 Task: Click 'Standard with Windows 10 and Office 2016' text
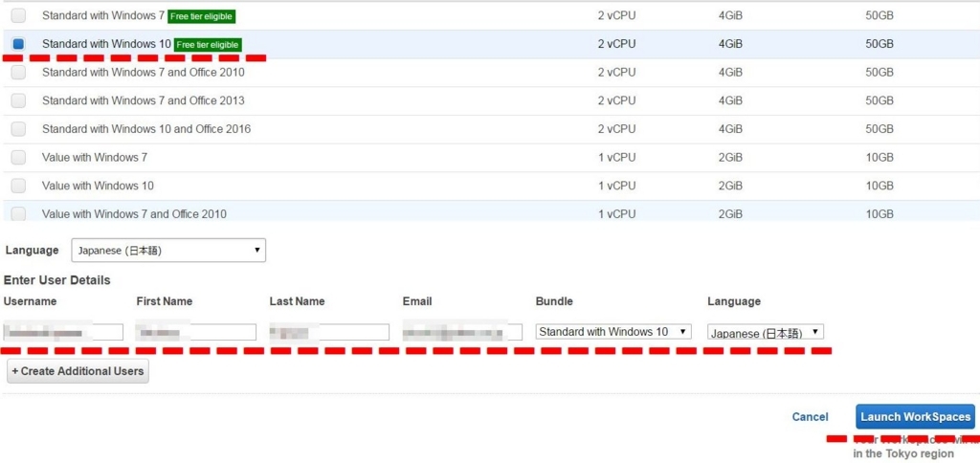[146, 129]
